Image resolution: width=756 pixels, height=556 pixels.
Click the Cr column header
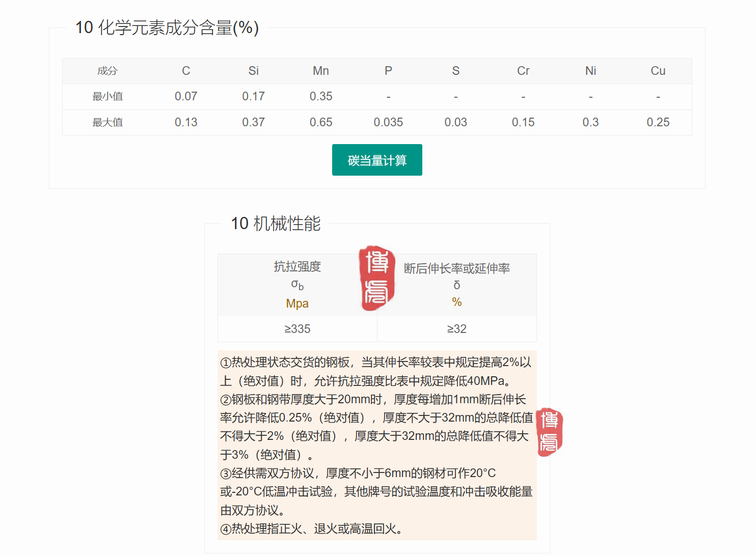523,71
